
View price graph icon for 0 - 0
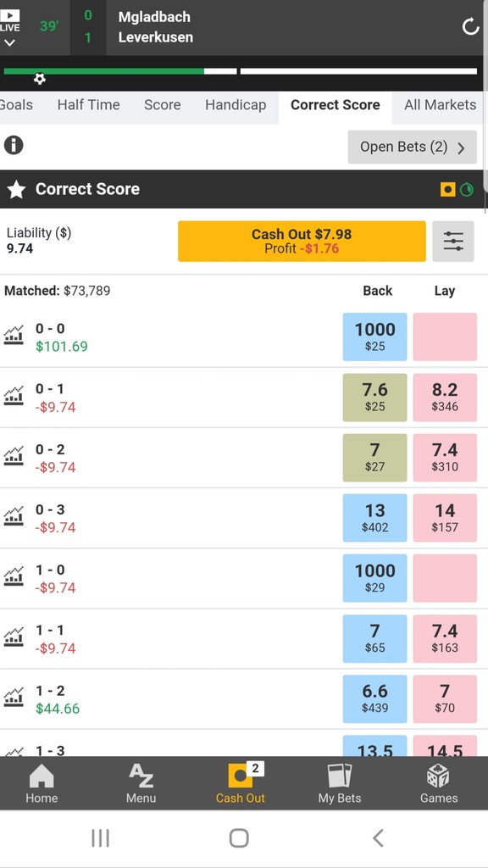14,336
